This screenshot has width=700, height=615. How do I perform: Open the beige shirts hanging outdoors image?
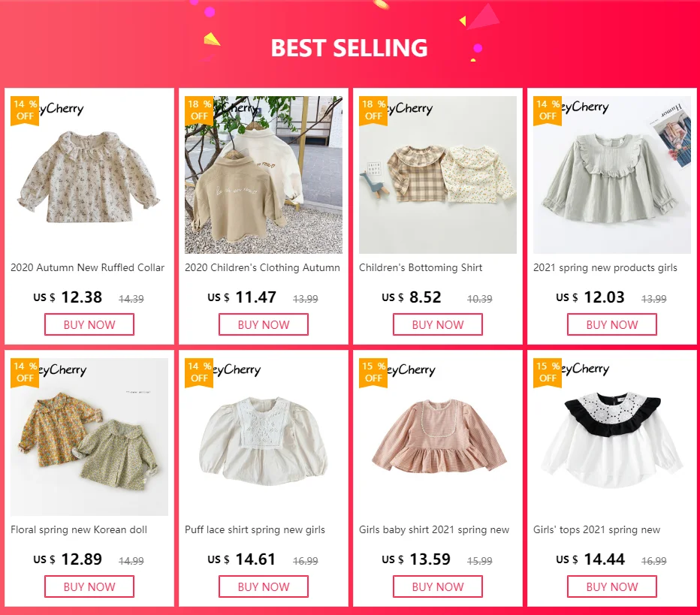(x=264, y=175)
